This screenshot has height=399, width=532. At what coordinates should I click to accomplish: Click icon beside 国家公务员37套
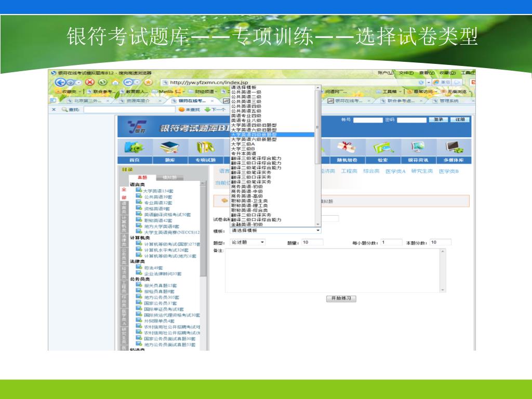click(x=139, y=303)
